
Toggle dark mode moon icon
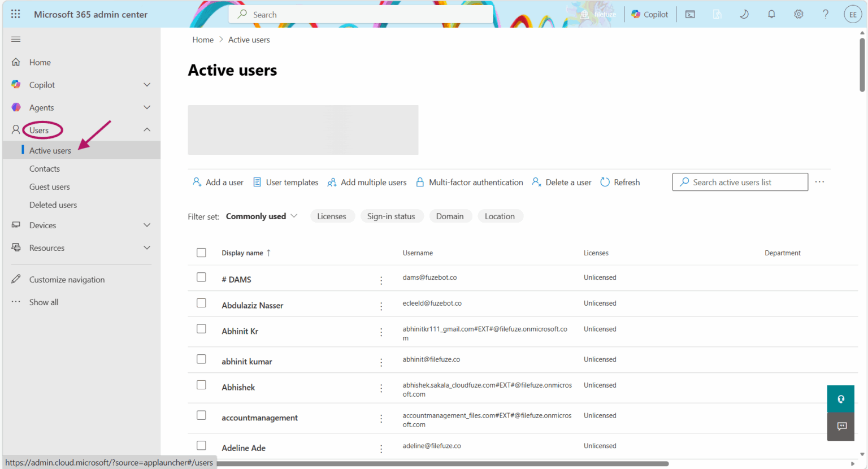click(x=744, y=14)
